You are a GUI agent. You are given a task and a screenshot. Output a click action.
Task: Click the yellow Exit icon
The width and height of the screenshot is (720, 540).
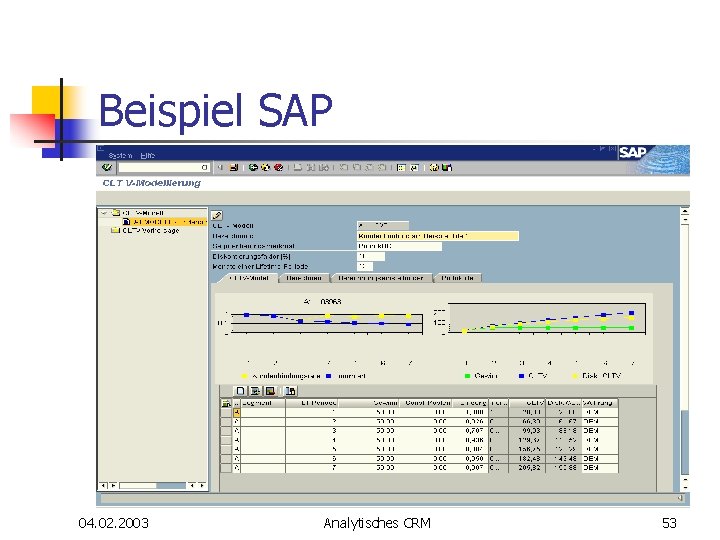(265, 168)
